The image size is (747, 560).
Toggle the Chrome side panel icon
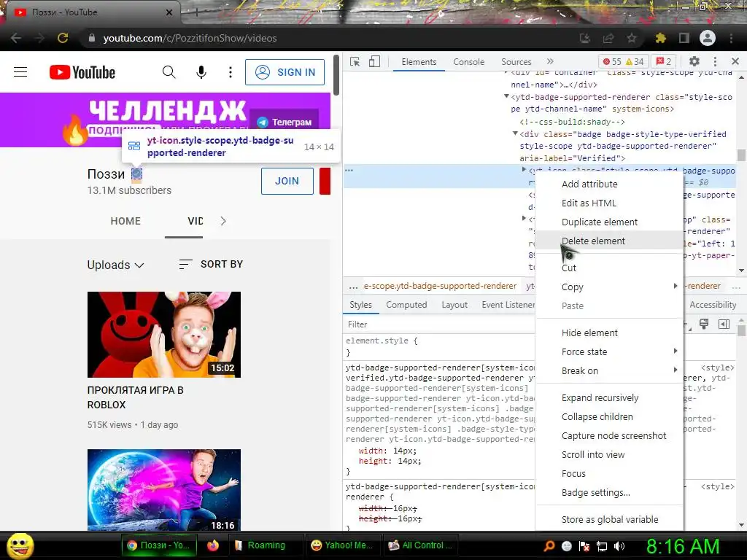point(684,38)
